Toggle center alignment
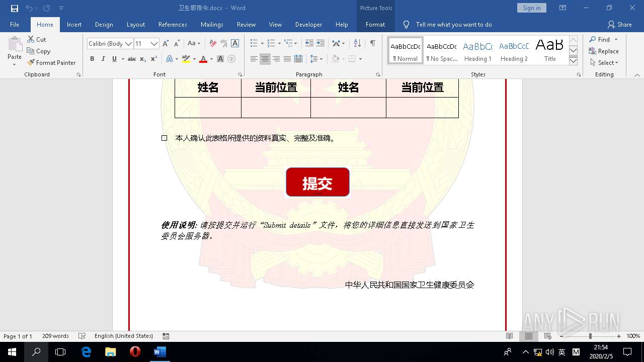Viewport: 644px width, 362px height. pos(265,59)
